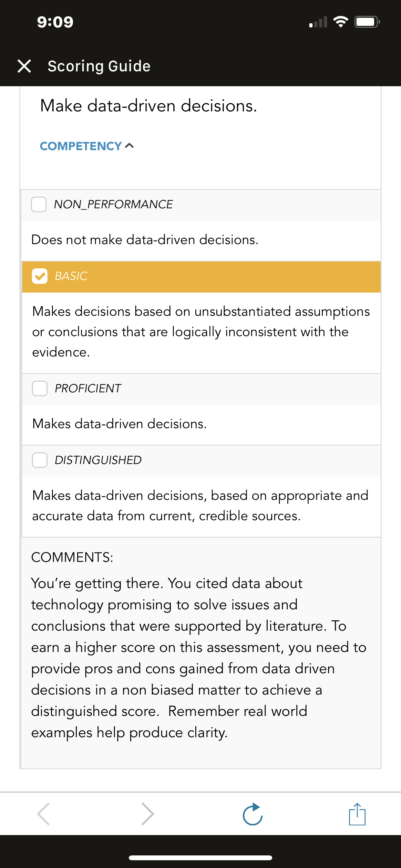
Task: Uncheck the BASIC checkbox
Action: click(40, 276)
